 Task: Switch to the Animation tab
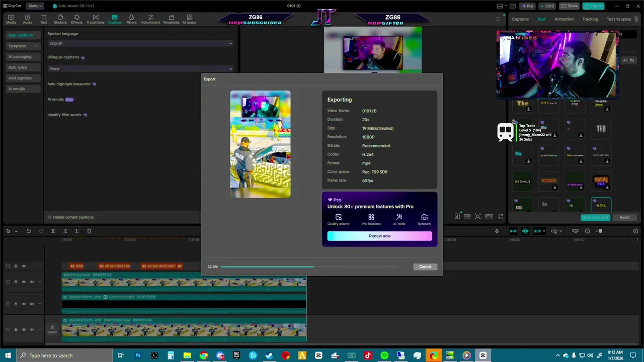(563, 19)
